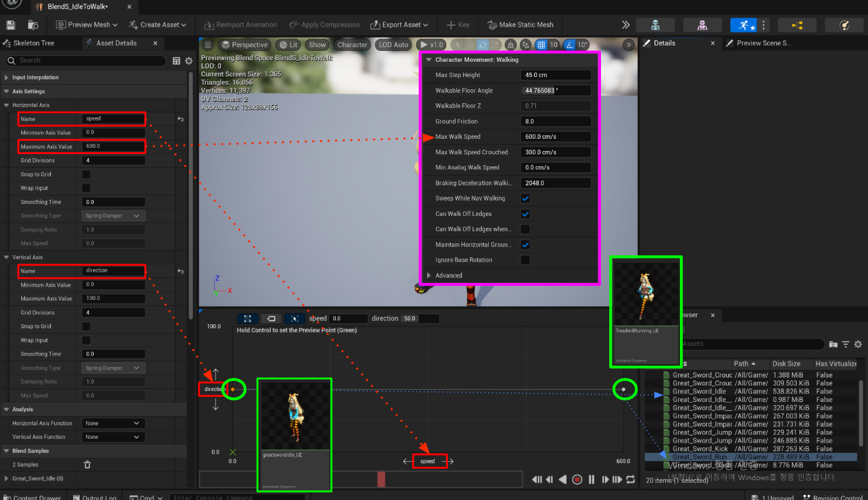868x500 pixels.
Task: Open Export Asset dropdown
Action: (x=399, y=25)
